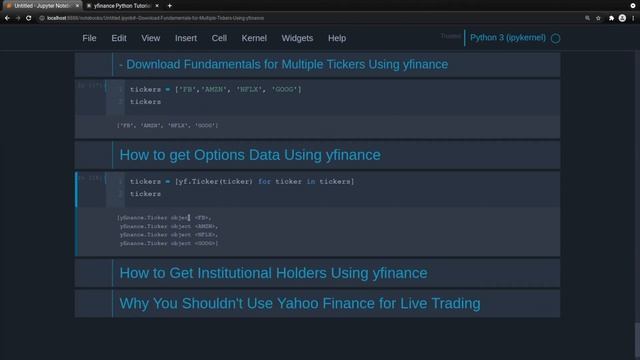
Task: Click the yf.Ticker(ticker) list comprehension line
Action: click(242, 182)
